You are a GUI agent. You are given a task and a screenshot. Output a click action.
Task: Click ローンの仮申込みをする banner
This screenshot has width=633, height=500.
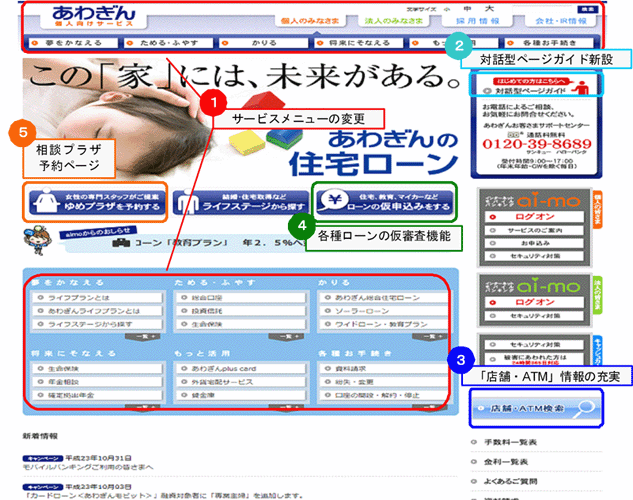point(385,201)
